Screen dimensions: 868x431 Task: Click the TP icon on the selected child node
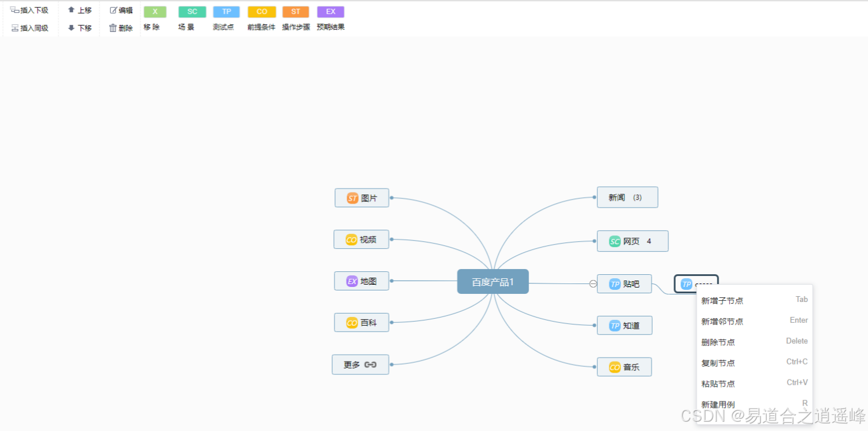pyautogui.click(x=686, y=284)
